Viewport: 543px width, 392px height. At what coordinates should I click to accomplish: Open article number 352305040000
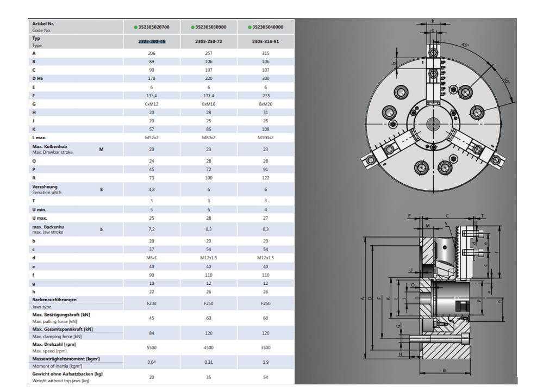267,27
